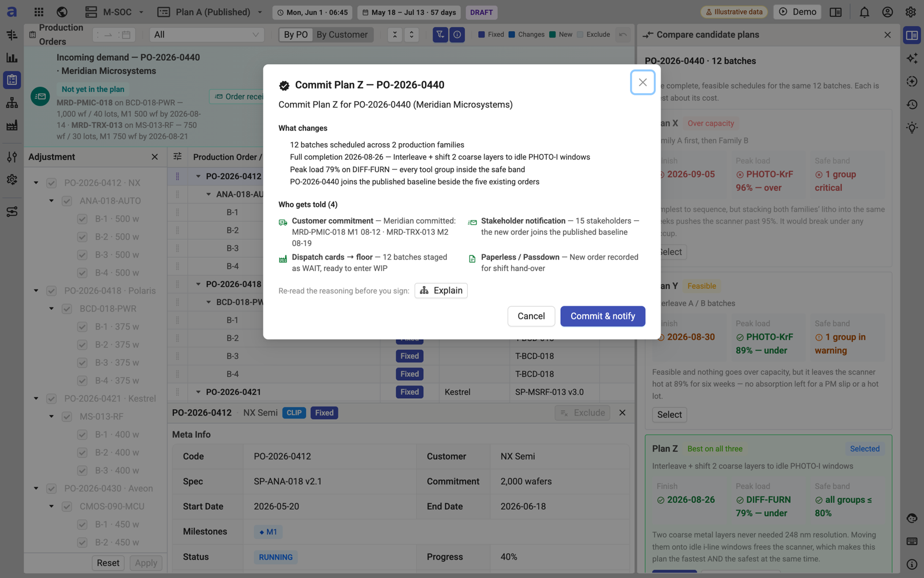Click the info circle toolbar icon
Screen dimensions: 924x578
[457, 35]
